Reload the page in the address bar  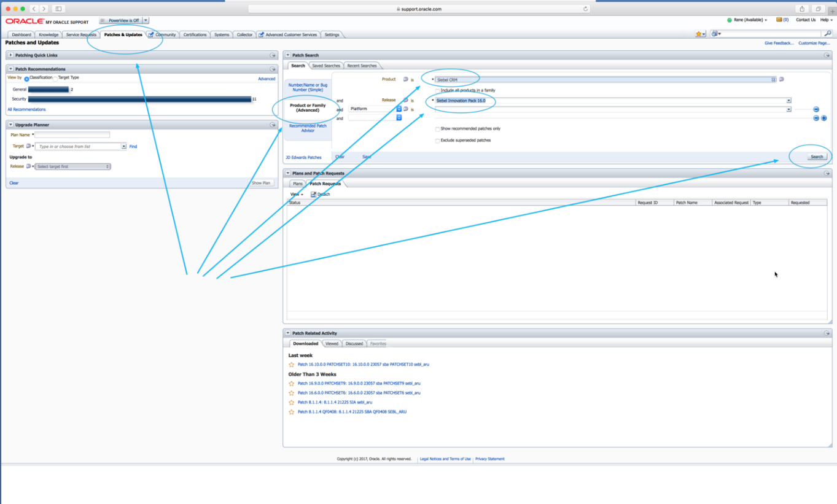[x=586, y=9]
